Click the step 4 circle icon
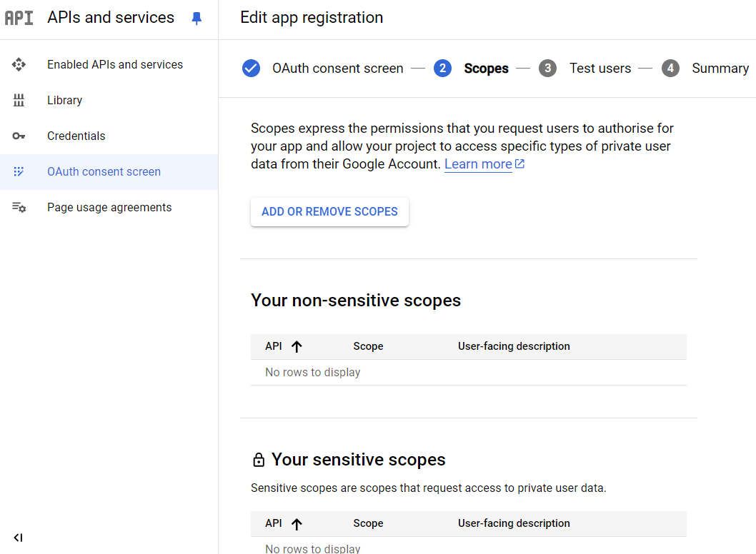756x554 pixels. 671,69
